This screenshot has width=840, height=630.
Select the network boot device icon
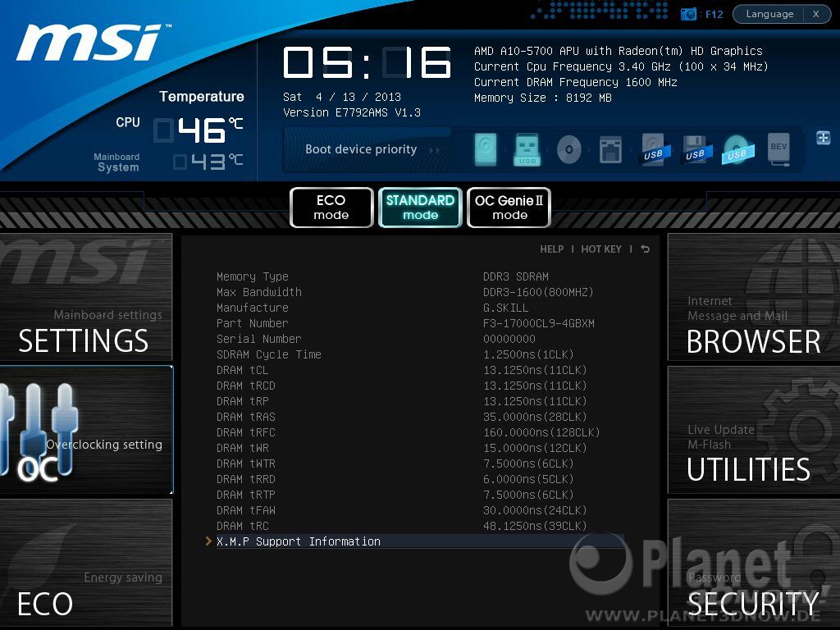pos(610,149)
